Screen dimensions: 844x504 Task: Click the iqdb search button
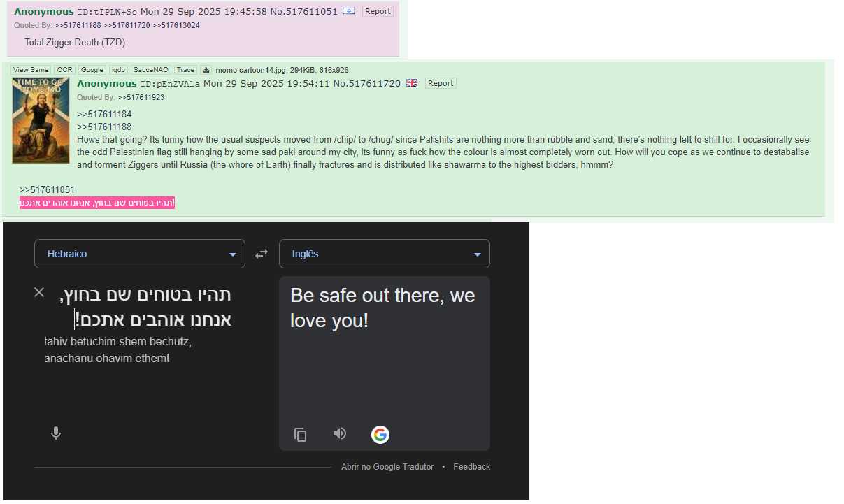pyautogui.click(x=118, y=70)
